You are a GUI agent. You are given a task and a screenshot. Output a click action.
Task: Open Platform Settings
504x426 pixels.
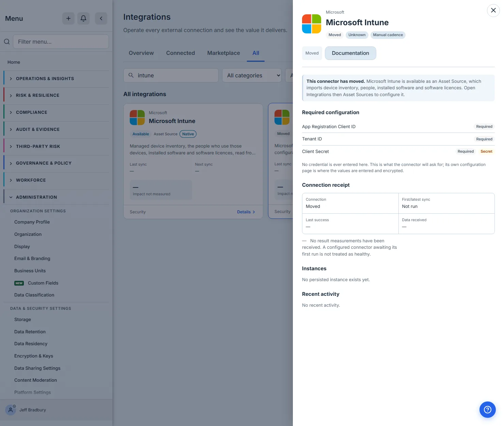tap(33, 393)
